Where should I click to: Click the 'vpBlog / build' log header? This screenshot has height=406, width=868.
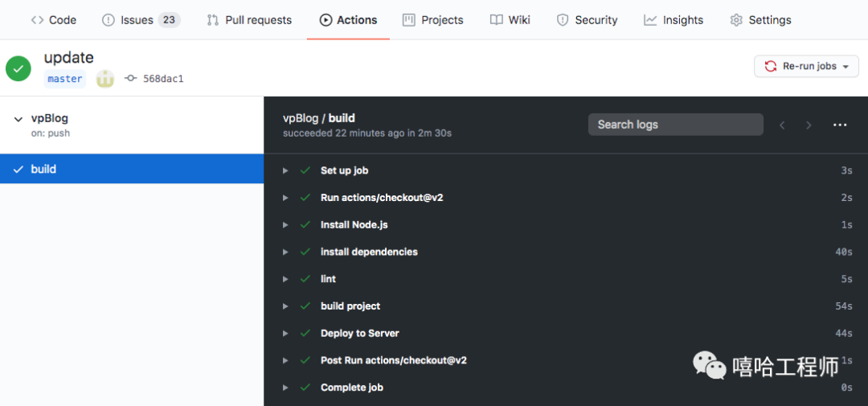point(319,118)
